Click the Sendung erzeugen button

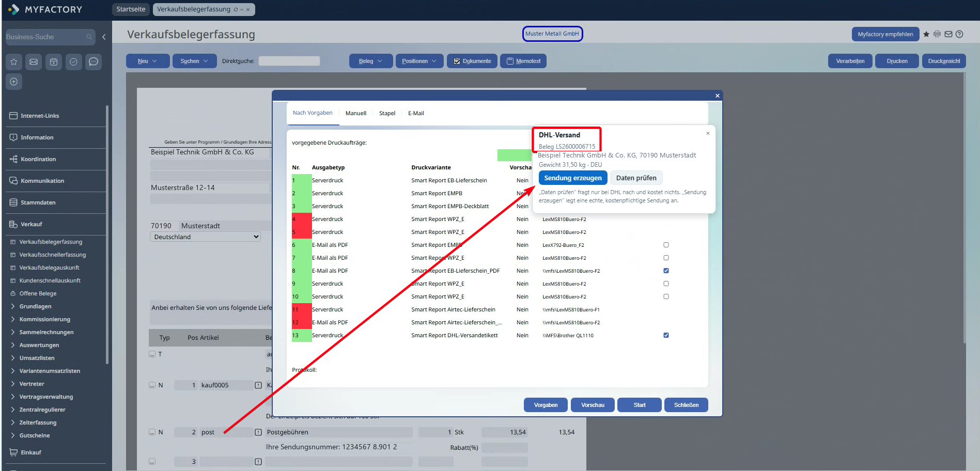[x=573, y=178]
